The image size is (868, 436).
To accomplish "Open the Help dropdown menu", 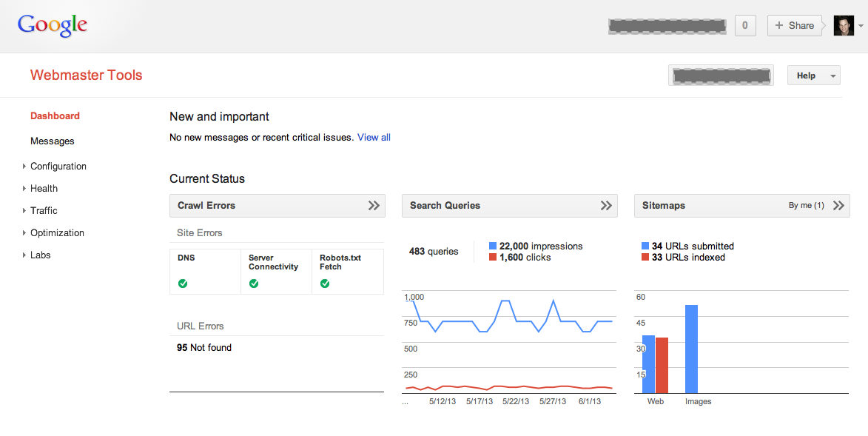I will 814,76.
